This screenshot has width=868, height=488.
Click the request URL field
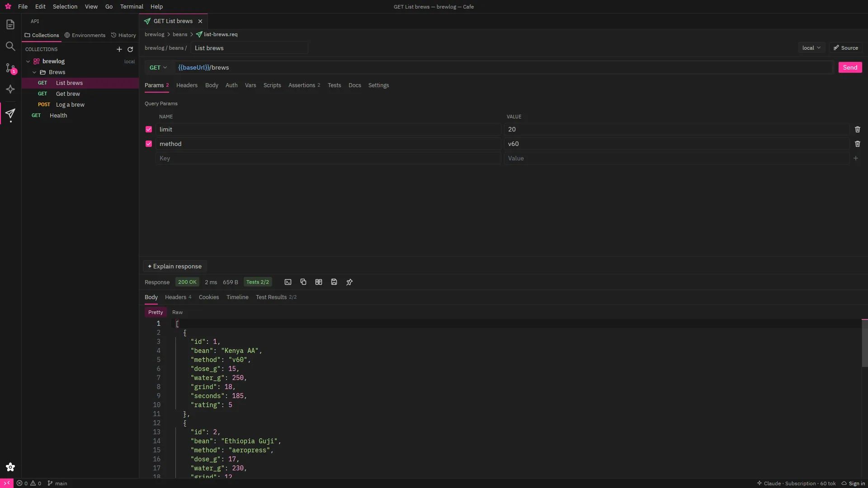pyautogui.click(x=503, y=67)
